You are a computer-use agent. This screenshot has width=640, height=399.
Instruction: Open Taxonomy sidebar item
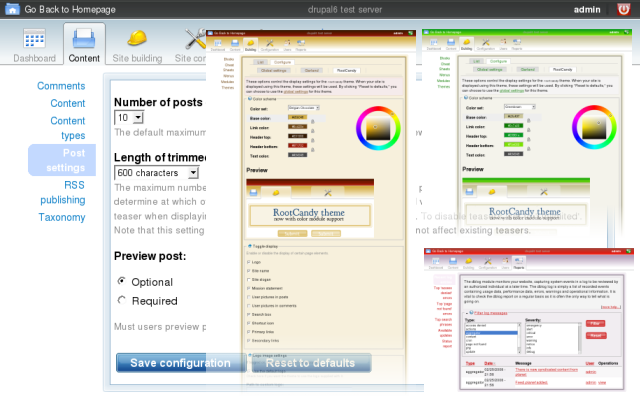[62, 217]
